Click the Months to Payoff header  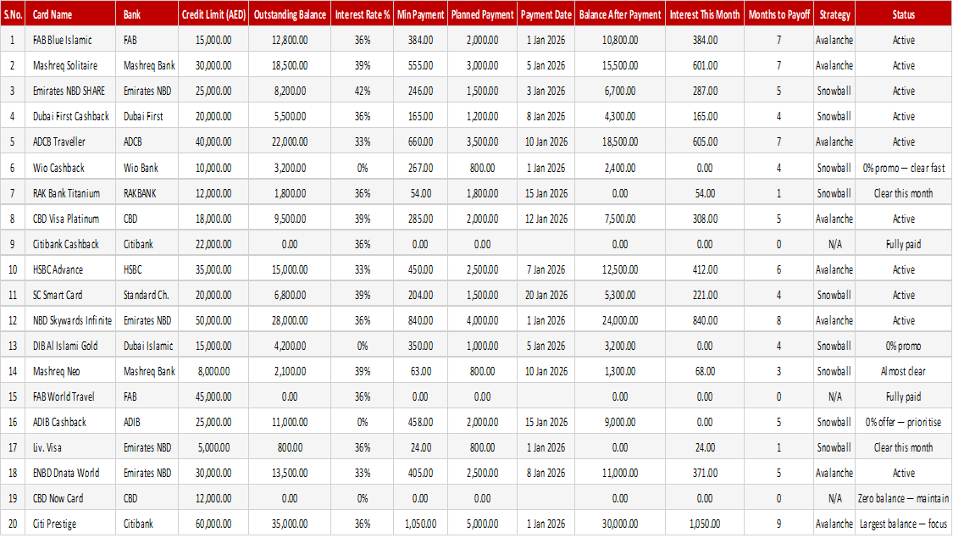[x=778, y=14]
